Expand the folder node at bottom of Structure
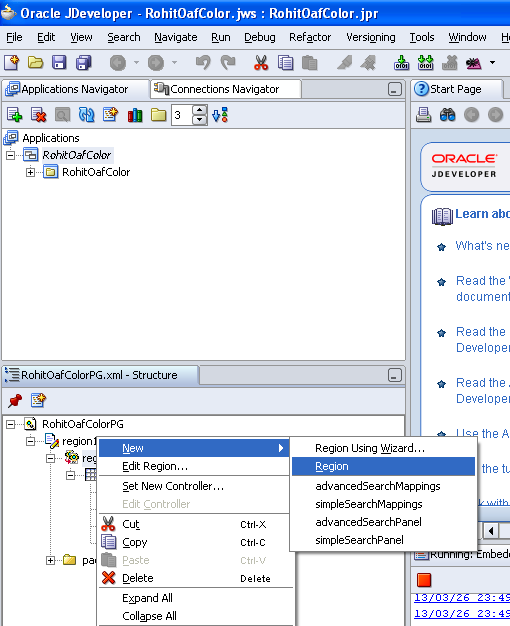Viewport: 510px width, 626px height. coord(50,561)
